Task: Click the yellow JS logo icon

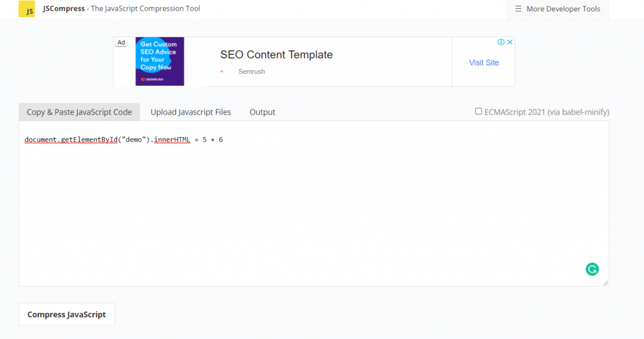Action: pos(27,9)
